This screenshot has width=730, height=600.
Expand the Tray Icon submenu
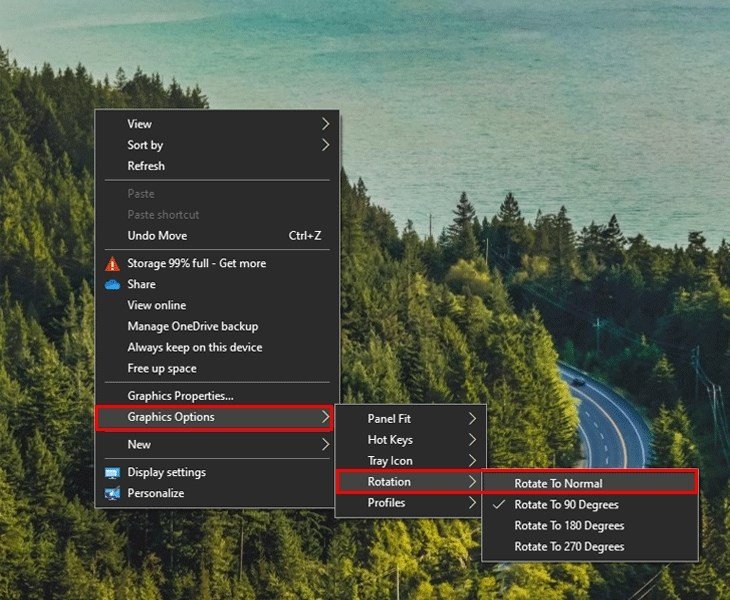tap(390, 461)
